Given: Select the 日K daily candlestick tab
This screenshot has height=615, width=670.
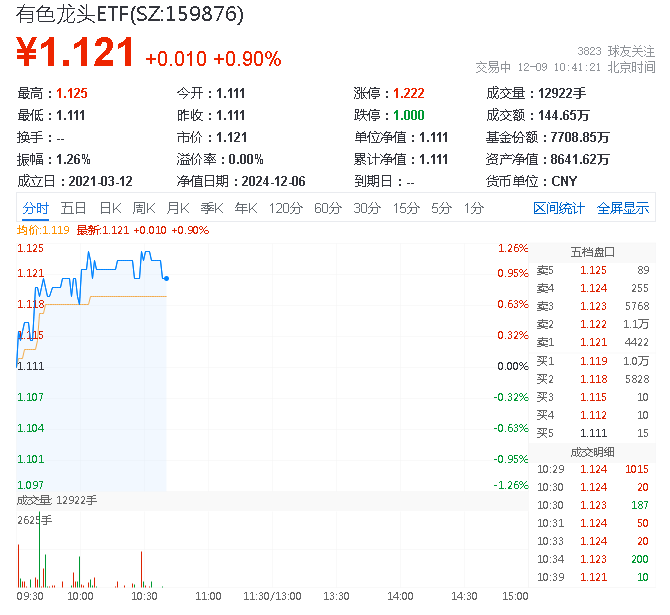Looking at the screenshot, I should tap(110, 208).
